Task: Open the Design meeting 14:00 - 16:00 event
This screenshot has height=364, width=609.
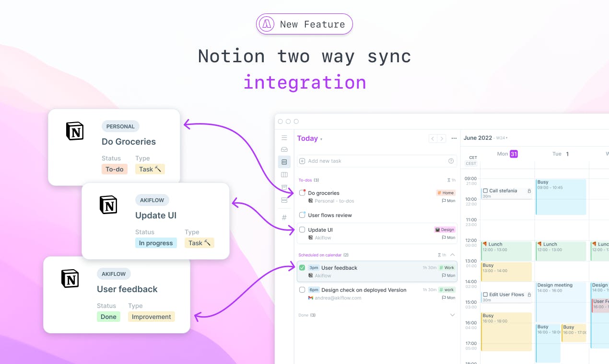Action: coord(561,302)
